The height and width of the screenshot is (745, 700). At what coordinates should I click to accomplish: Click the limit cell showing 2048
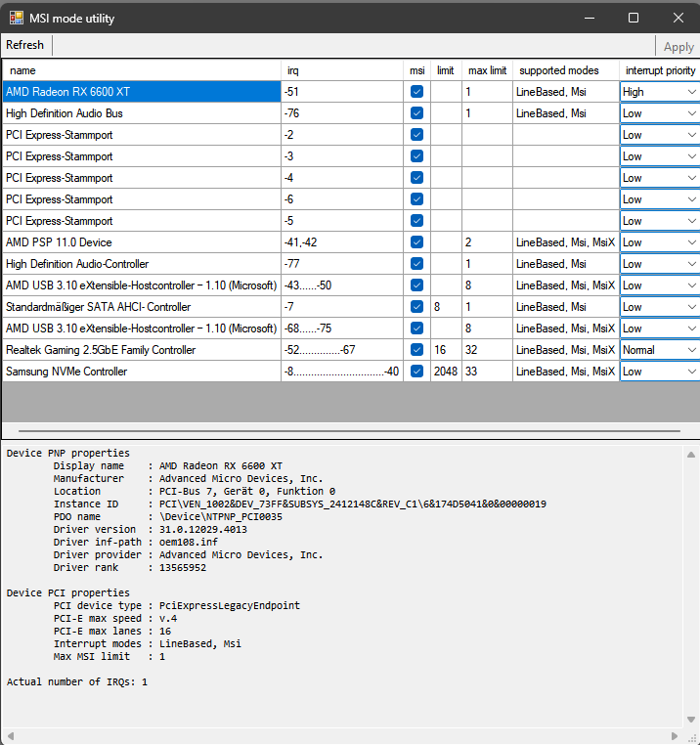point(446,372)
